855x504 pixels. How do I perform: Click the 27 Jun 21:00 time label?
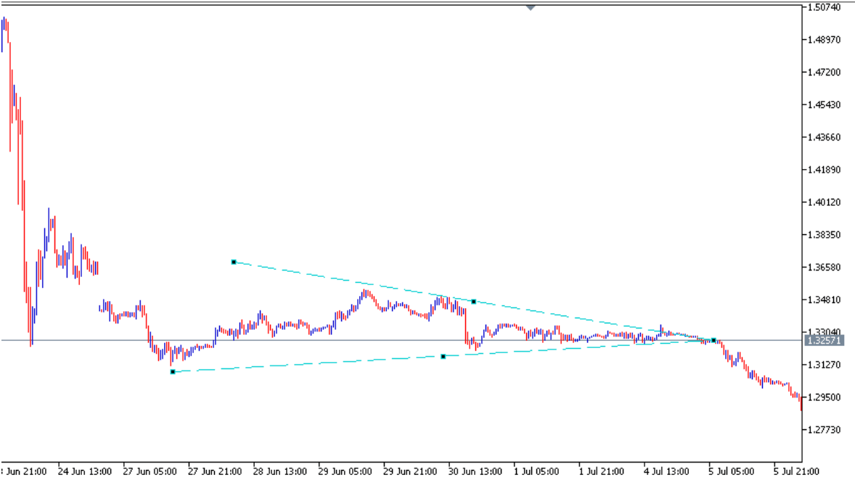pos(215,471)
